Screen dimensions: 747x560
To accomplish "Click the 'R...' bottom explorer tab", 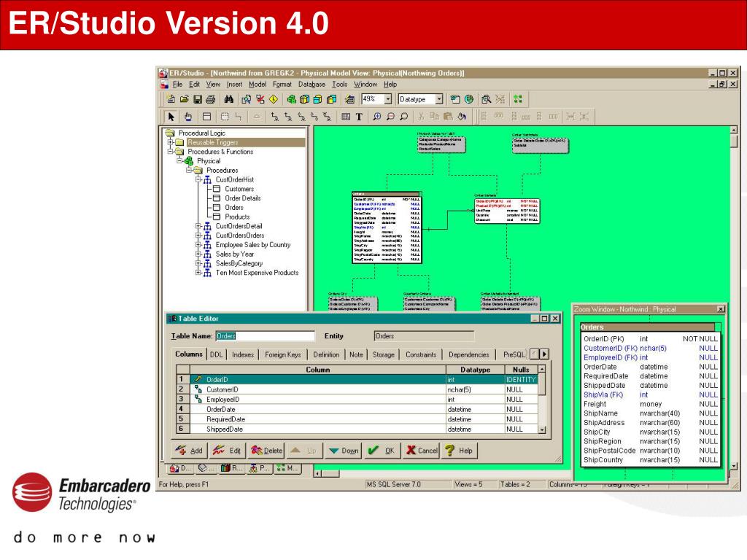I will point(231,468).
